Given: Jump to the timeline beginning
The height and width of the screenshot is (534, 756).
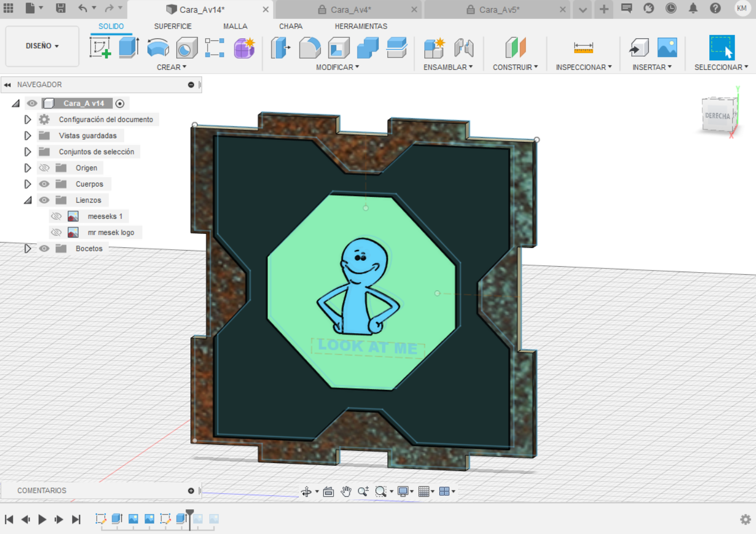Looking at the screenshot, I should (9, 519).
